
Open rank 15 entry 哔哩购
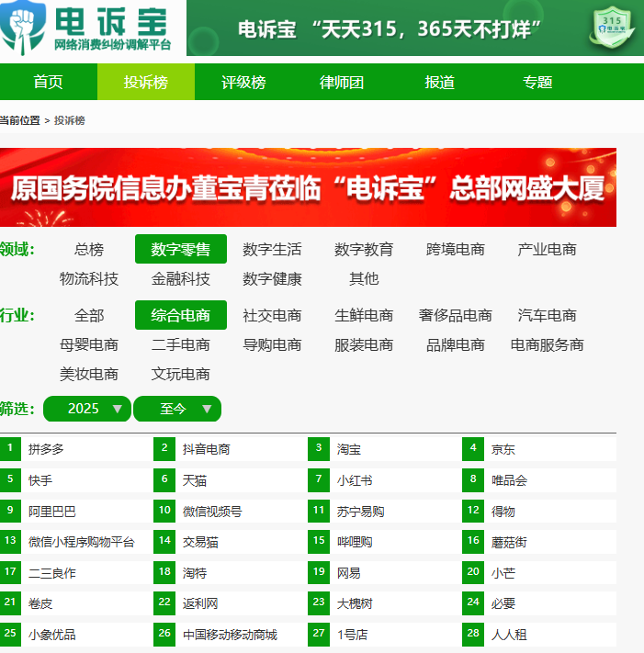click(355, 542)
